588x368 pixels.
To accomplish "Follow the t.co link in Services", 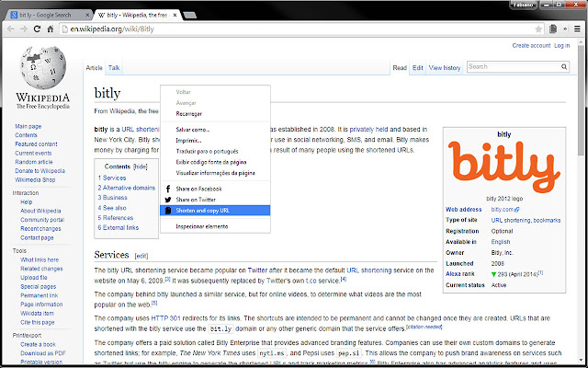I will coord(311,281).
